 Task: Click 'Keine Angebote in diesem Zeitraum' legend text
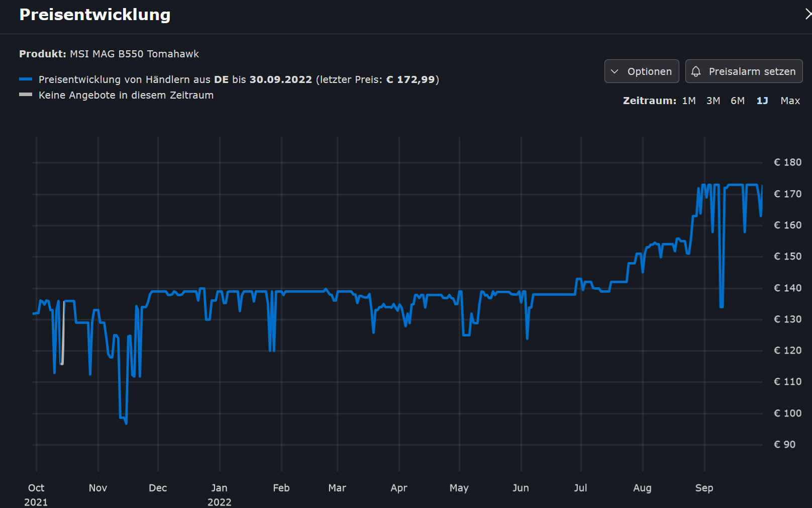(x=126, y=95)
